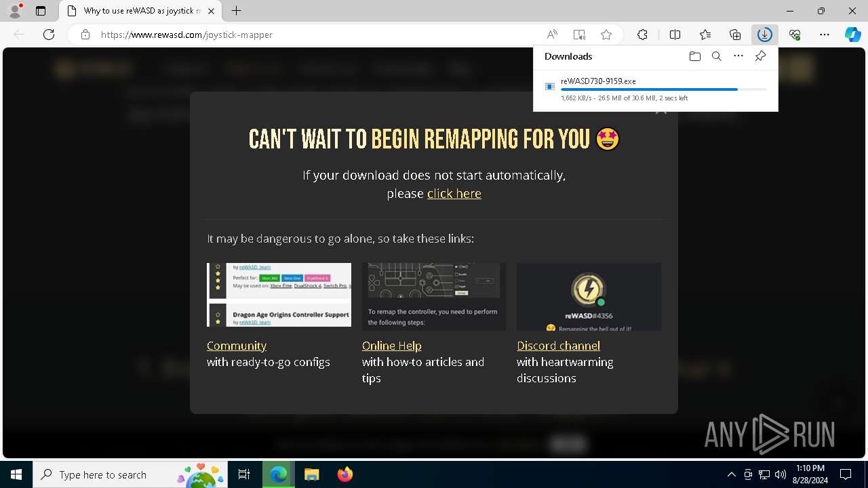The width and height of the screenshot is (868, 488).
Task: Pin the Downloads panel
Action: 760,56
